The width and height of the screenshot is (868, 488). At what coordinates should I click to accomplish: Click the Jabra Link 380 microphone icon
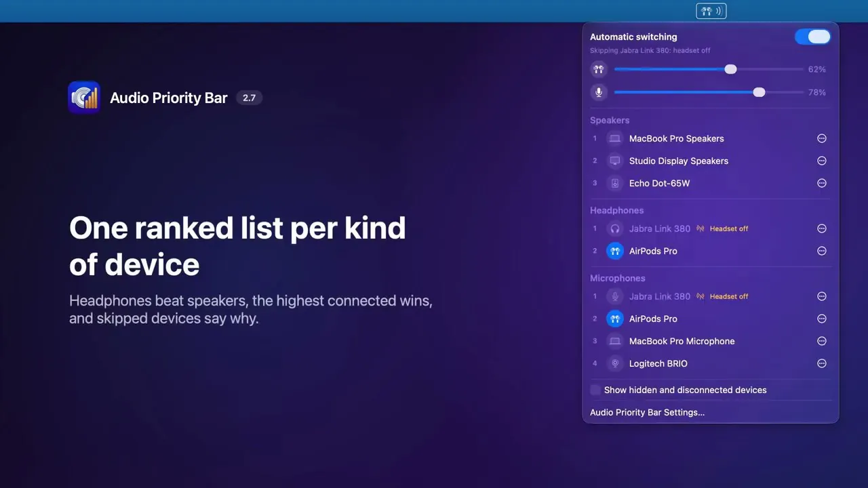615,296
